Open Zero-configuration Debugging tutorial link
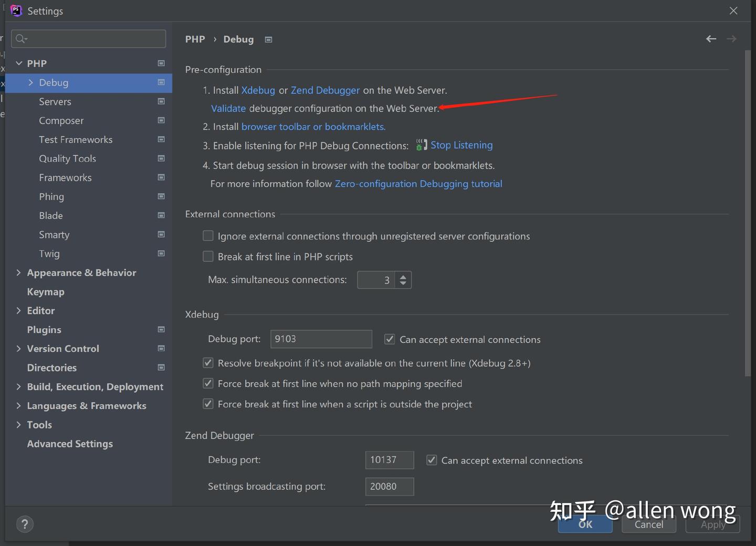This screenshot has width=756, height=546. (418, 184)
